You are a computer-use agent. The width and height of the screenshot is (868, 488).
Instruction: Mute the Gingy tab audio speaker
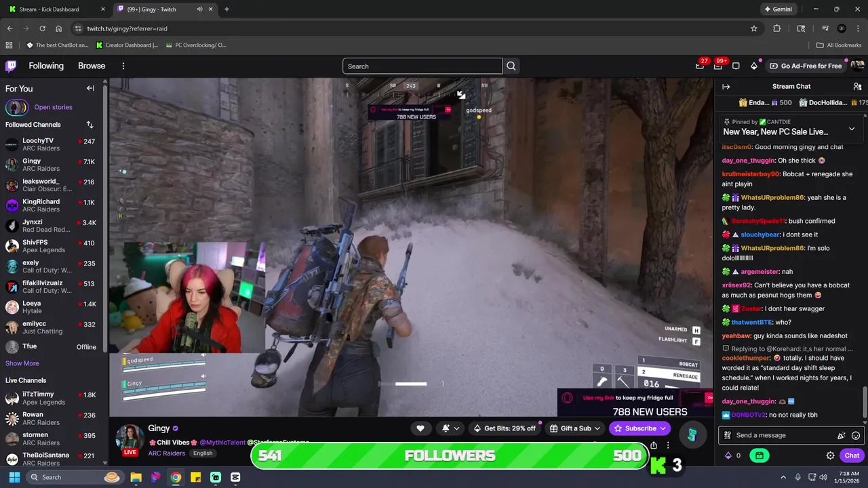point(199,9)
